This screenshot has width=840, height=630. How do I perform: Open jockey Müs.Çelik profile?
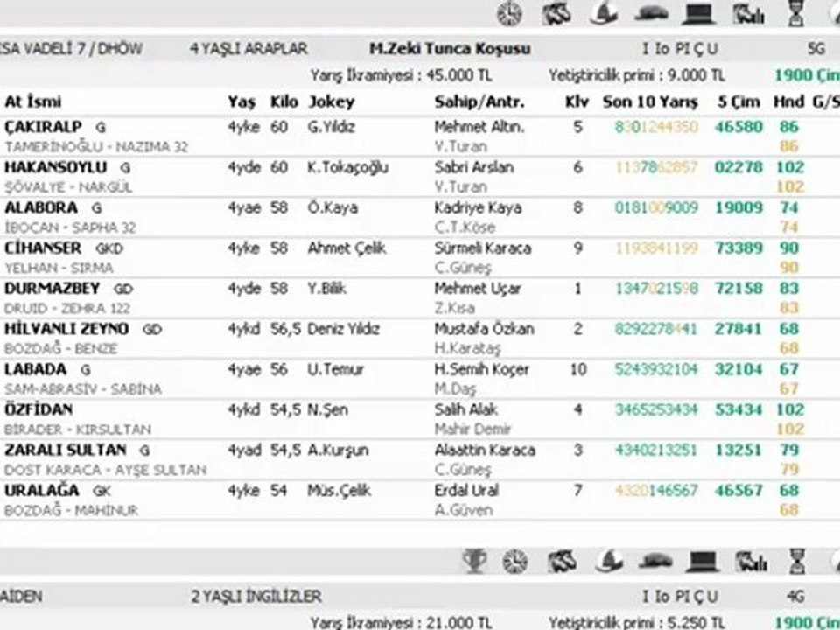(x=339, y=491)
